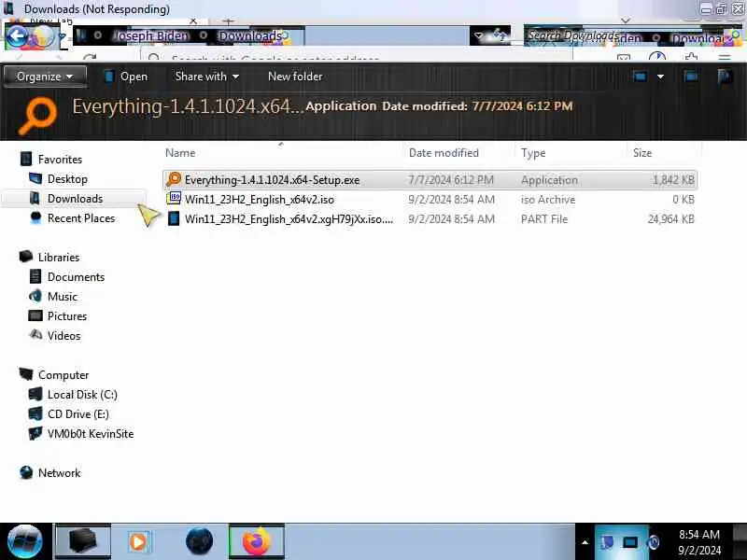Refresh the Downloads folder

pos(500,35)
